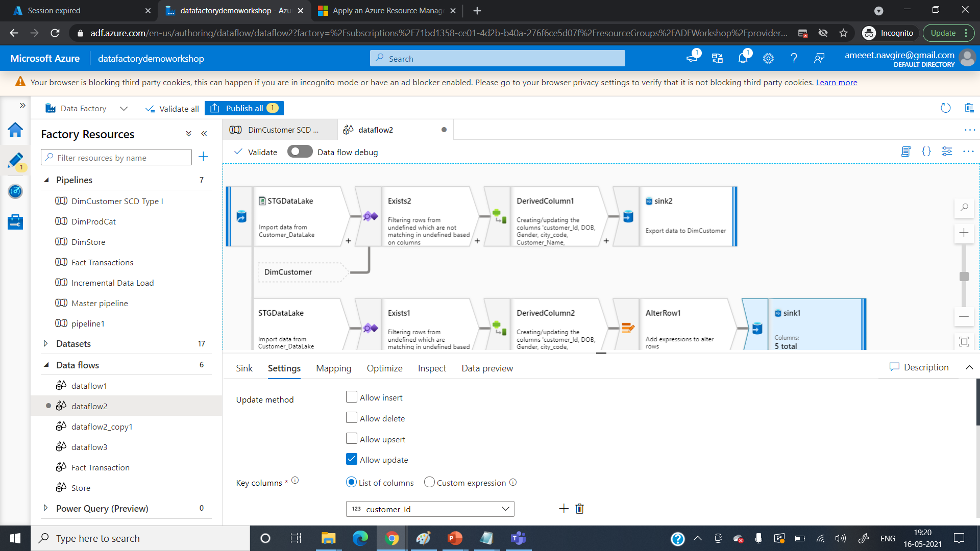Open the Monitor hub icon in left sidebar
Viewport: 980px width, 551px height.
15,191
